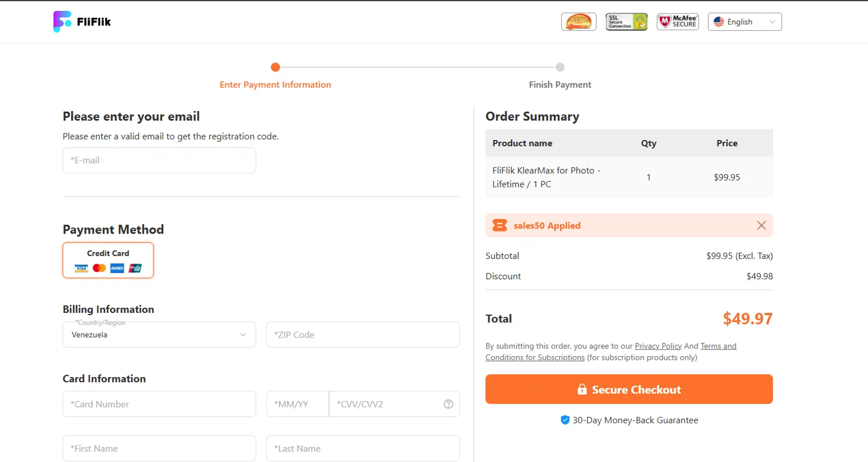Image resolution: width=868 pixels, height=462 pixels.
Task: Click the 30-Day Money-Back Guarantee text
Action: pos(635,420)
